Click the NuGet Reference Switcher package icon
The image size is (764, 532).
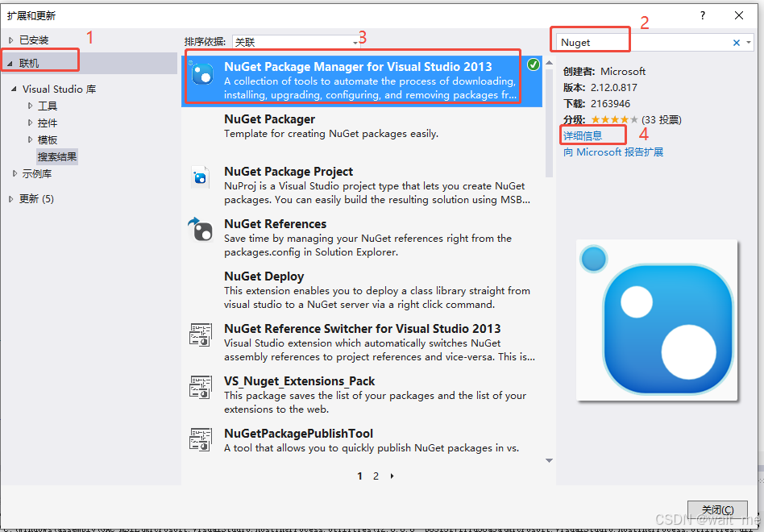tap(200, 335)
